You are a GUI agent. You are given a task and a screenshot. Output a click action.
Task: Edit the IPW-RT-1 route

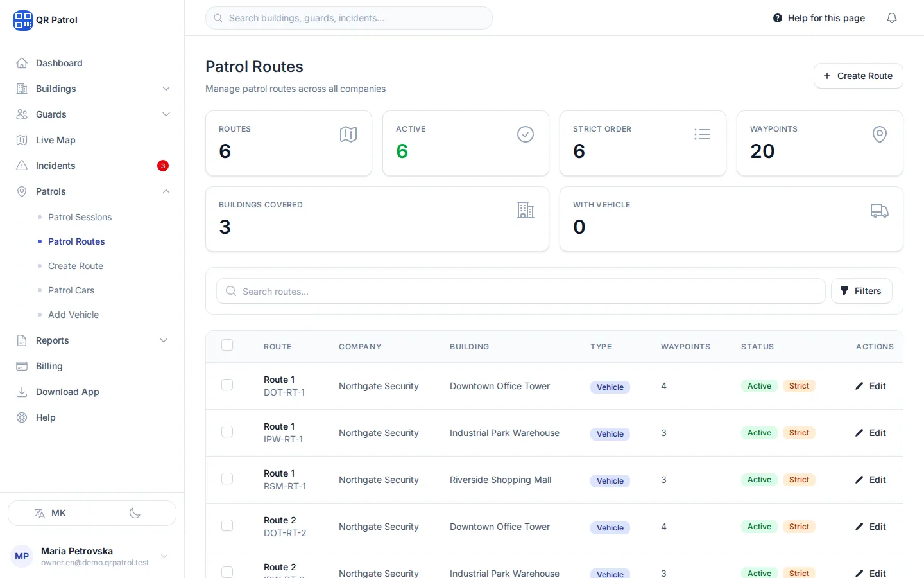(871, 433)
